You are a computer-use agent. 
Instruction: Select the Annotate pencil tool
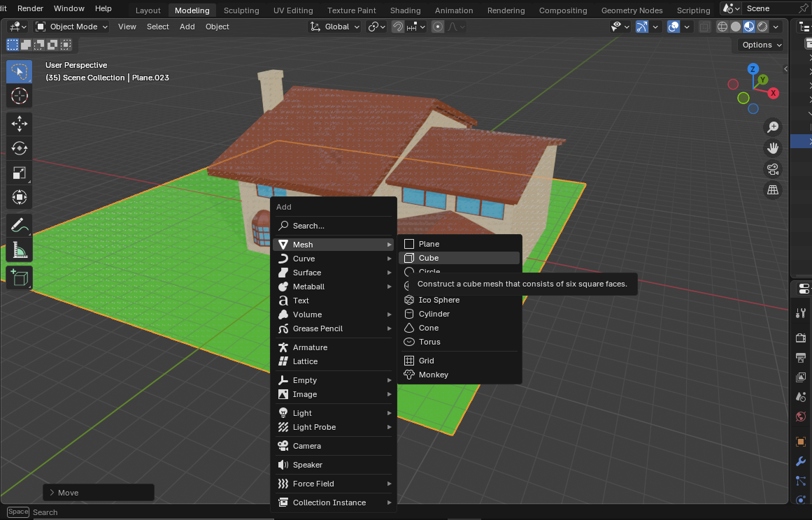[x=19, y=226]
